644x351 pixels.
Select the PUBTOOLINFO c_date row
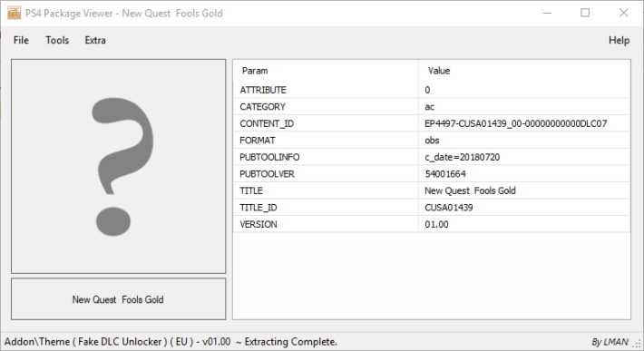click(x=432, y=157)
